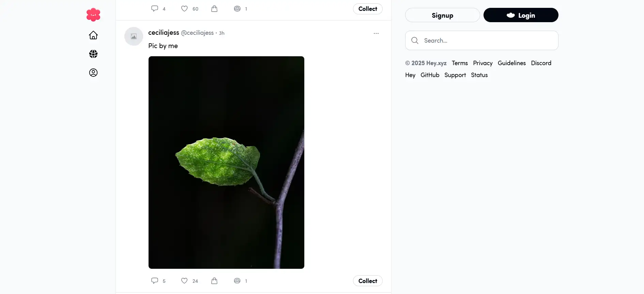
Task: Click the Login button
Action: pyautogui.click(x=521, y=15)
